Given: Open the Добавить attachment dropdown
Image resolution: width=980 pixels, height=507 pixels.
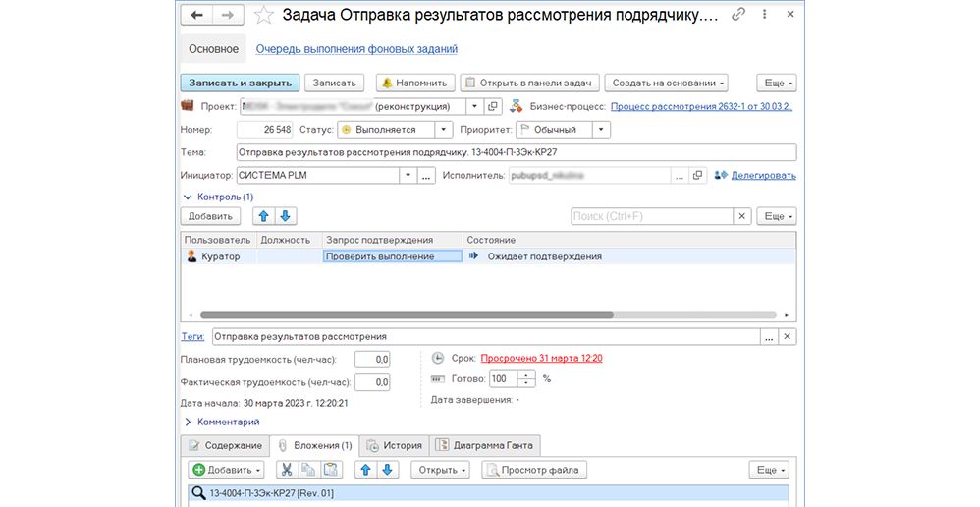Looking at the screenshot, I should point(226,470).
